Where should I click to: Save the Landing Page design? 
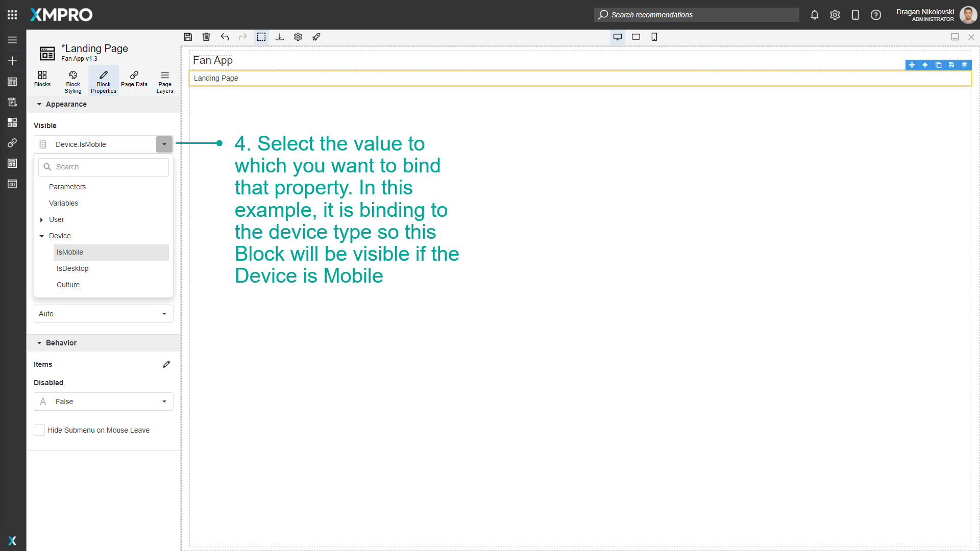pyautogui.click(x=188, y=37)
